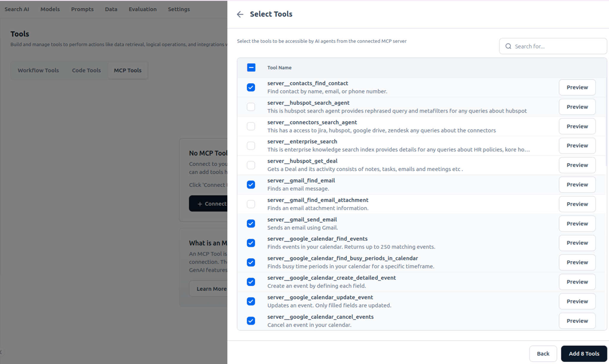Open the Evaluation menu item
Image resolution: width=609 pixels, height=364 pixels.
[x=142, y=9]
